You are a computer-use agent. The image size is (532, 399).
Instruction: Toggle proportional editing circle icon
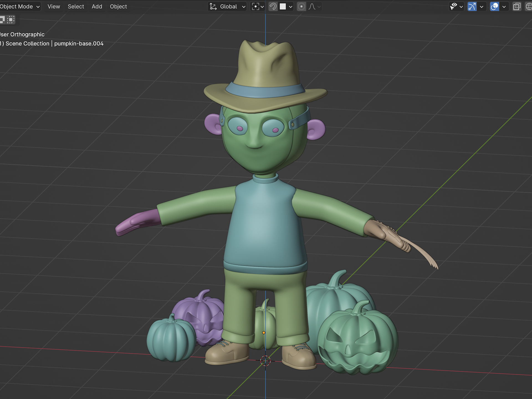[x=301, y=6]
